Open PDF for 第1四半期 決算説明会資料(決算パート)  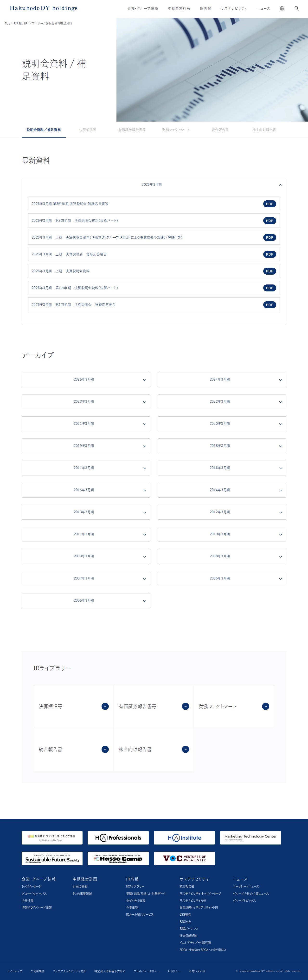(x=269, y=288)
